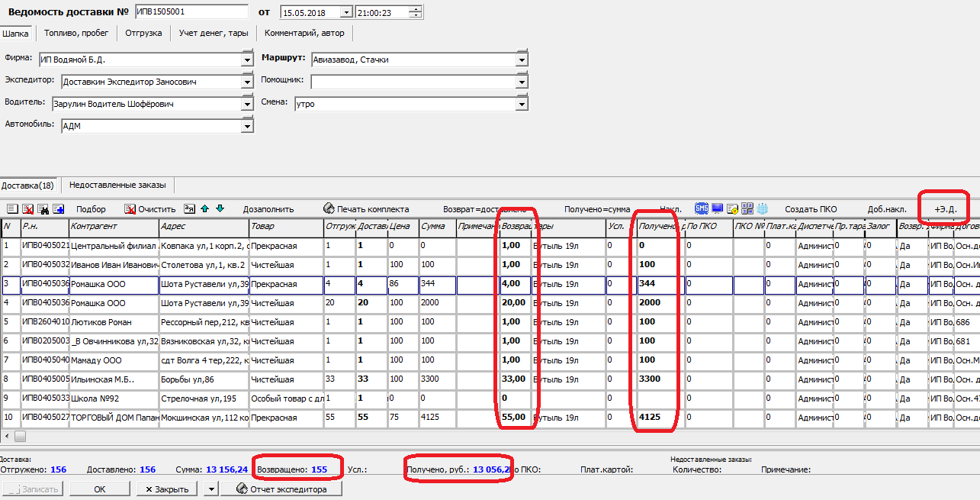
Task: Click the delete row icon with red X
Action: tap(27, 209)
